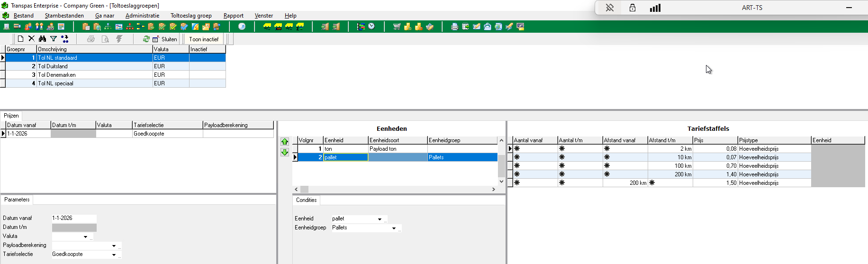Screen dimensions: 868x264
Task: Open the shopping cart icon
Action: [x=397, y=27]
